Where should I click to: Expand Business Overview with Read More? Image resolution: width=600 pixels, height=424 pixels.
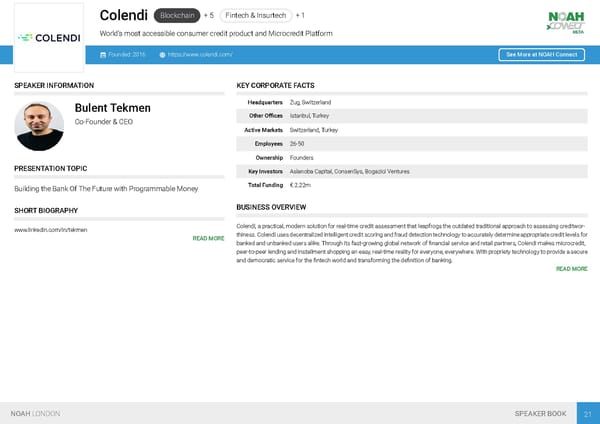pyautogui.click(x=571, y=269)
